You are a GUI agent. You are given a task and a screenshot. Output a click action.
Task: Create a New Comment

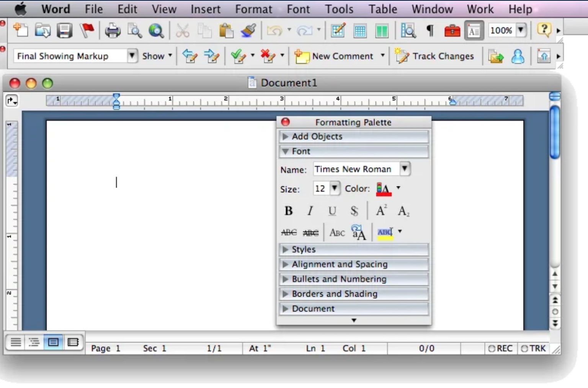(x=339, y=56)
